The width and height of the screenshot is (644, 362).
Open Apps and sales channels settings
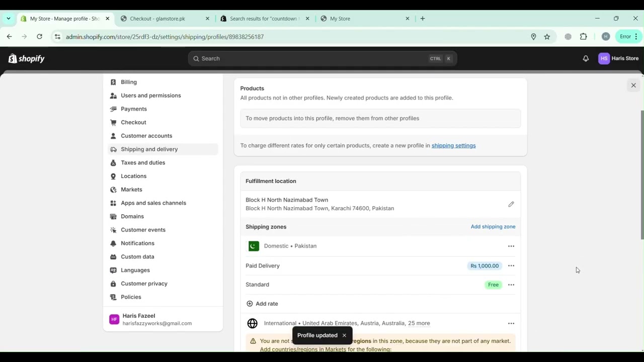(x=163, y=203)
